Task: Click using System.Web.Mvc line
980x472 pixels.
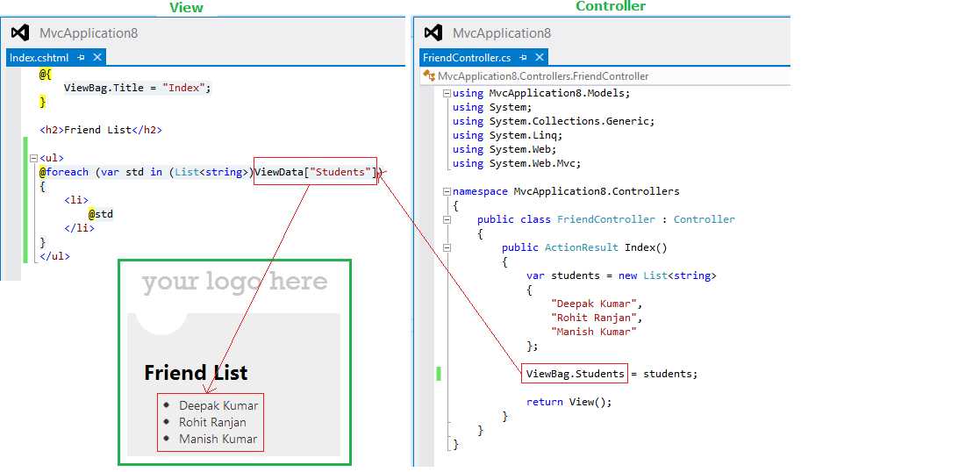Action: tap(518, 163)
